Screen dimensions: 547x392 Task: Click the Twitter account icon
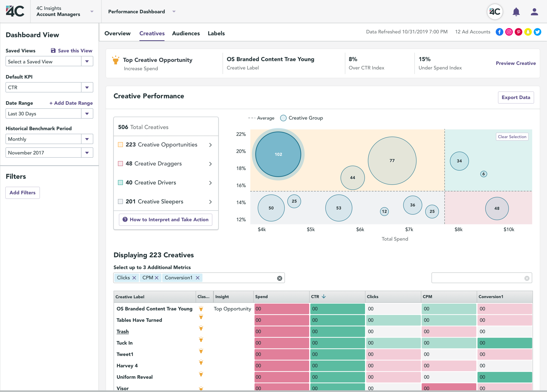click(537, 32)
